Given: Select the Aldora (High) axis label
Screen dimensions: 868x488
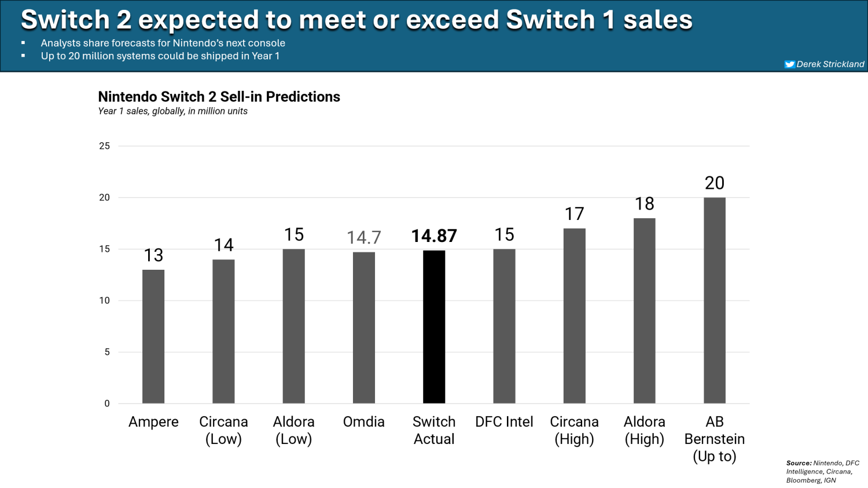Looking at the screenshot, I should click(x=644, y=430).
